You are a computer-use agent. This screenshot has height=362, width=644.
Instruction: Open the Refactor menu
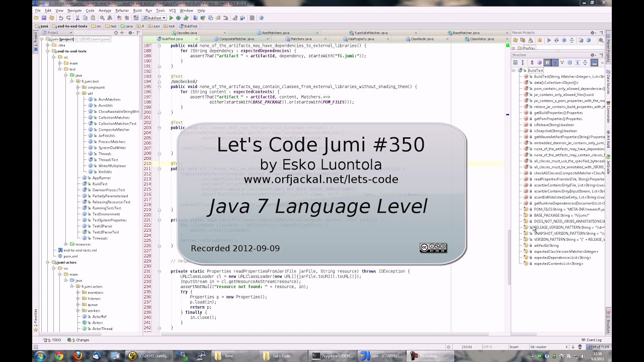122,10
